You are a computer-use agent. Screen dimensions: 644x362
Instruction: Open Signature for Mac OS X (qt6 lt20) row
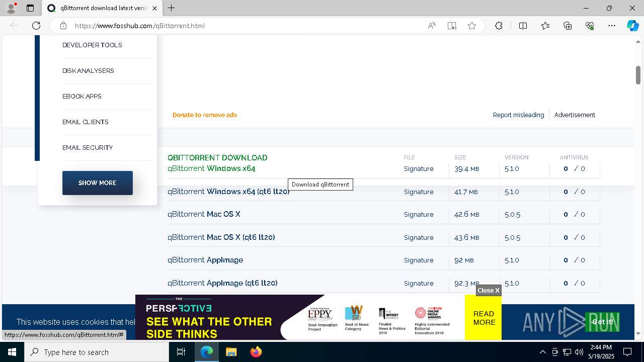pos(419,238)
